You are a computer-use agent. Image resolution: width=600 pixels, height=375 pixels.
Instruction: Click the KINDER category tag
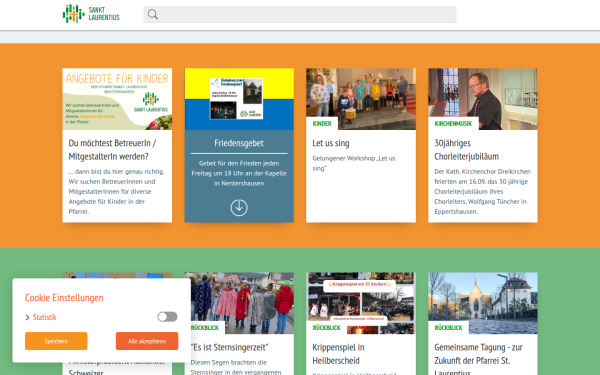322,124
